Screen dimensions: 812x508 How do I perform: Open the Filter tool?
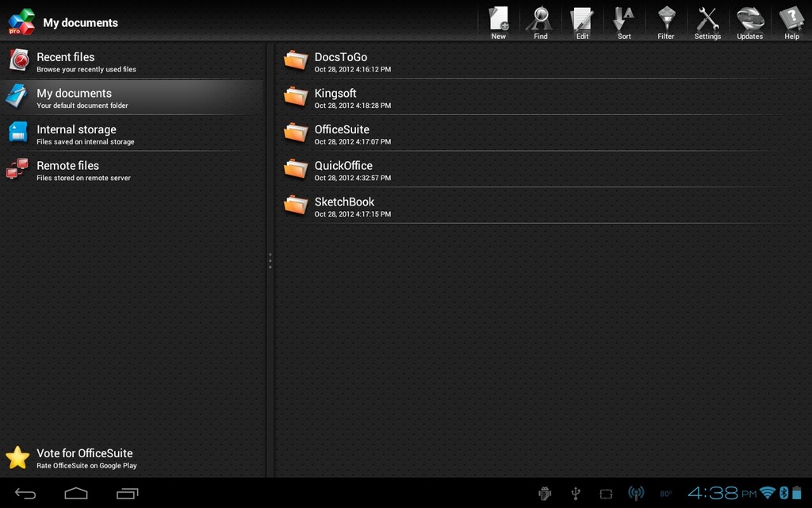(x=666, y=22)
